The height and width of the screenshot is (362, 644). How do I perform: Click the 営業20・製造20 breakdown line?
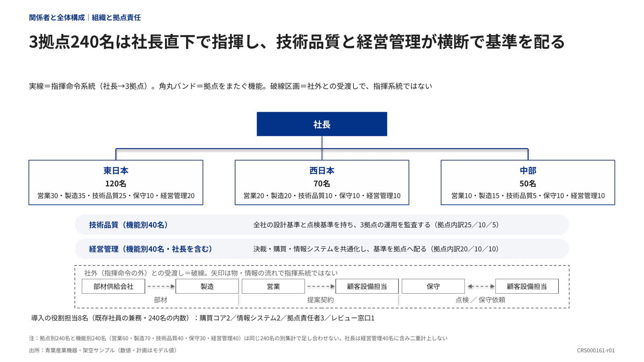[x=322, y=195]
